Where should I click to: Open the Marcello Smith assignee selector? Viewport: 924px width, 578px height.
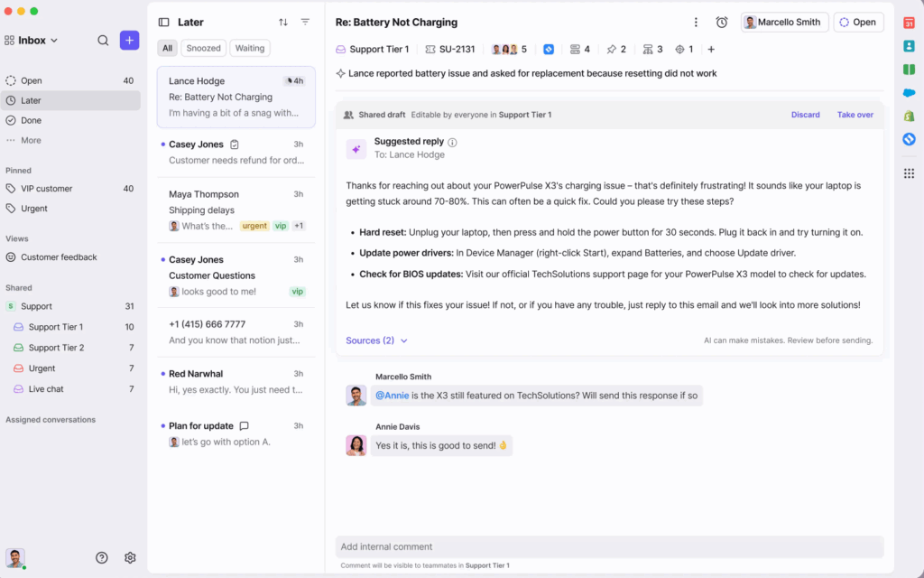point(784,21)
